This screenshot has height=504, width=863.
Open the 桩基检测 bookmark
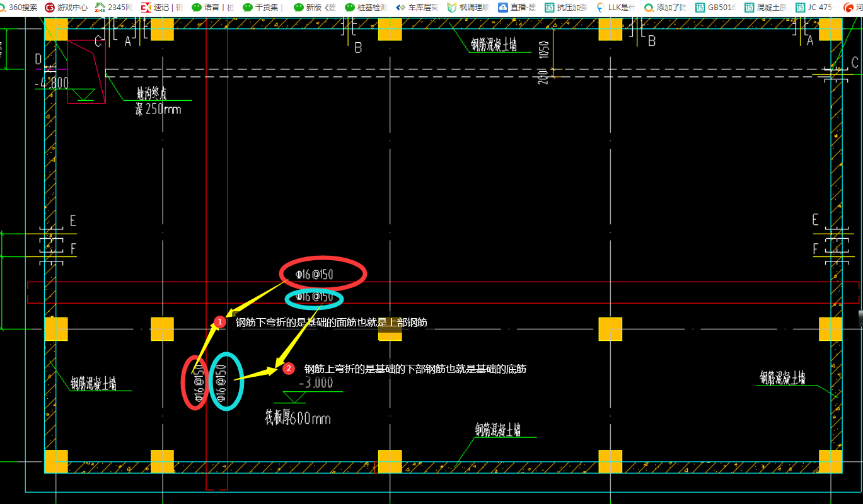coord(366,8)
